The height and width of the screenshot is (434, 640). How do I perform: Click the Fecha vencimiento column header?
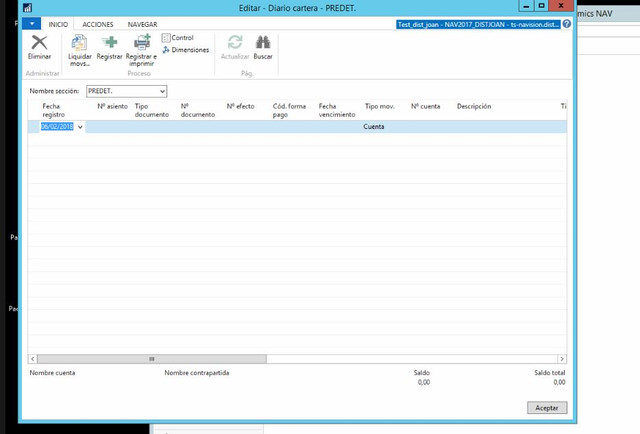click(337, 110)
